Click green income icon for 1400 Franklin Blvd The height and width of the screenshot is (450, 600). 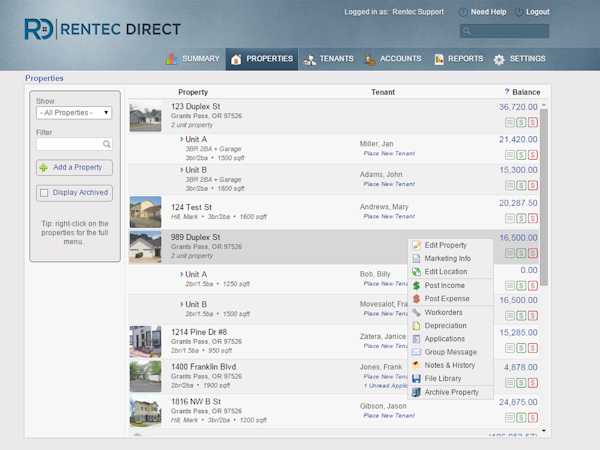[521, 383]
